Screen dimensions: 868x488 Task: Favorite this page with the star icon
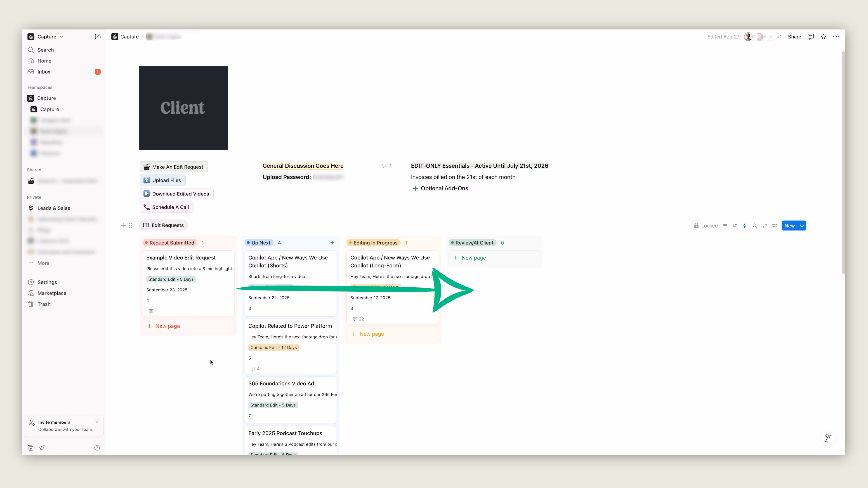(823, 37)
